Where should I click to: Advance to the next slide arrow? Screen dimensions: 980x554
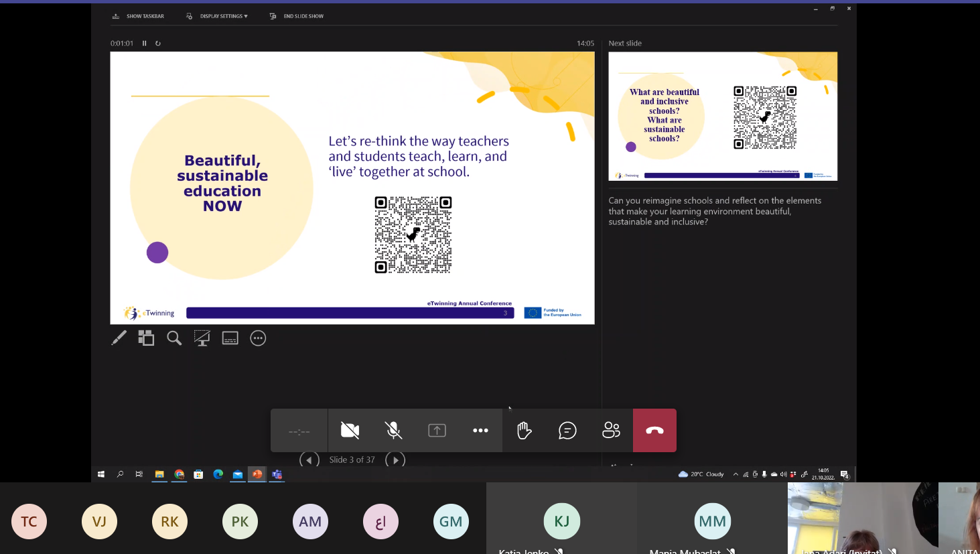[x=395, y=460]
